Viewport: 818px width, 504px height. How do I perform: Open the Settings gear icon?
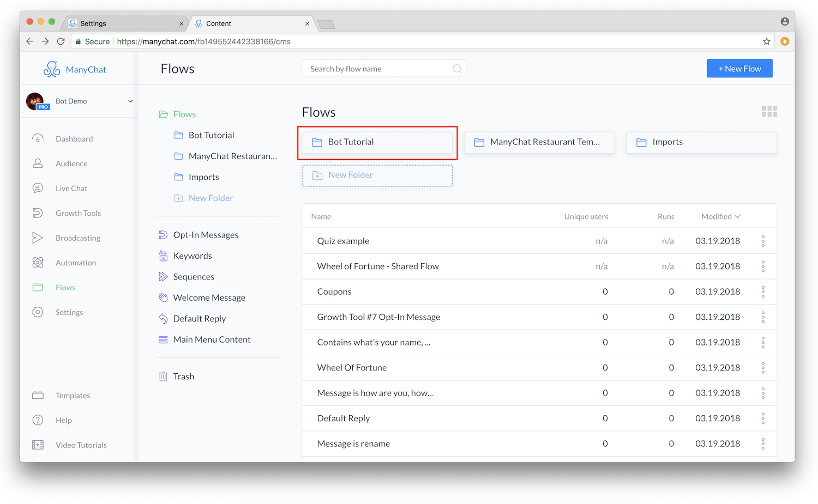click(x=38, y=312)
